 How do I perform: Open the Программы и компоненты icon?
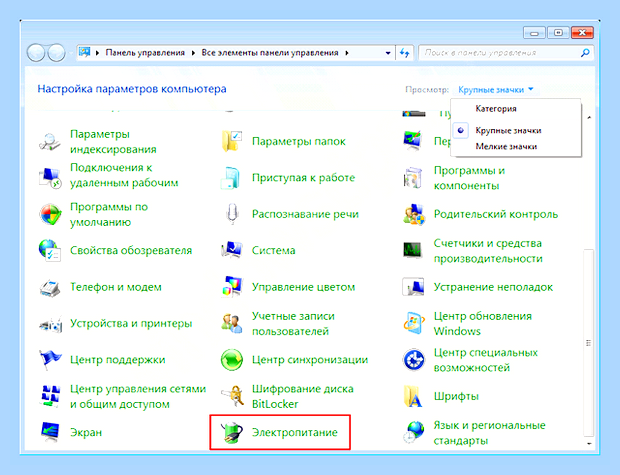tap(413, 178)
